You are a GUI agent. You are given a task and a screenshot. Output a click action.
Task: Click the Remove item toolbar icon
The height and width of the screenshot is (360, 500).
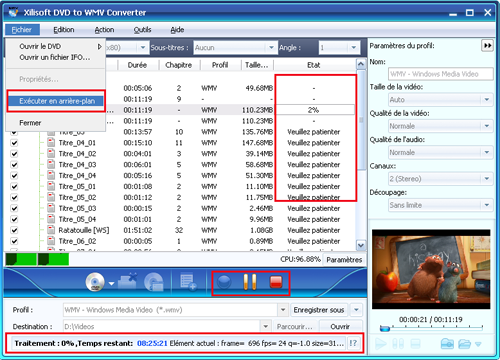(x=127, y=282)
